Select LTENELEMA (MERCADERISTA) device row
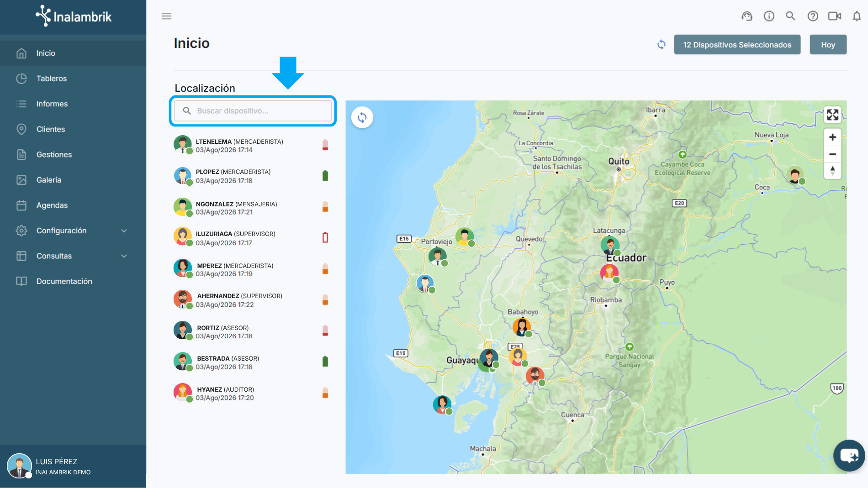This screenshot has width=868, height=488. tap(252, 146)
